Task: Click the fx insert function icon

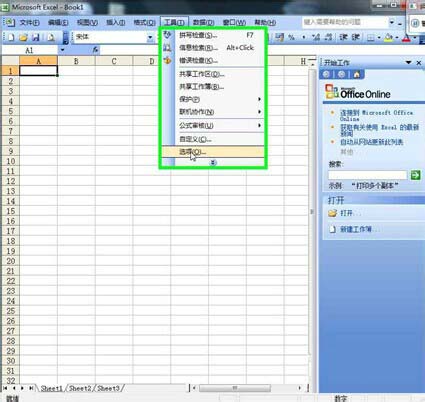Action: 95,50
